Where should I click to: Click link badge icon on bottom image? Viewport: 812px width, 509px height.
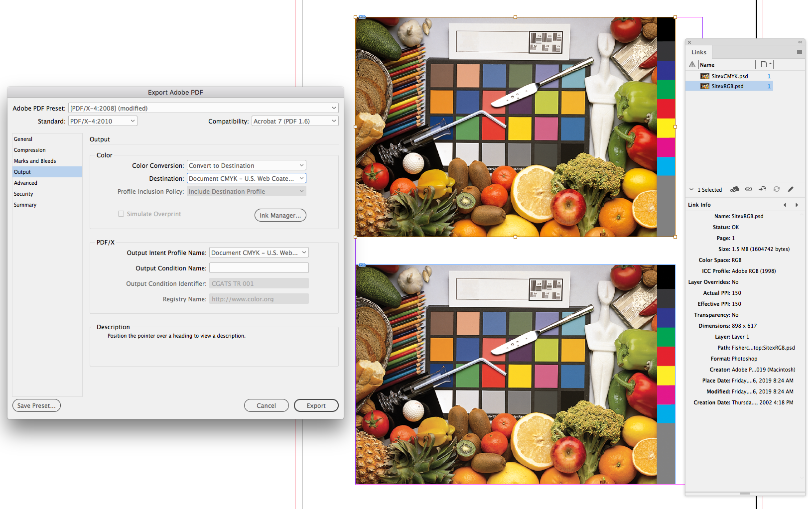point(362,265)
